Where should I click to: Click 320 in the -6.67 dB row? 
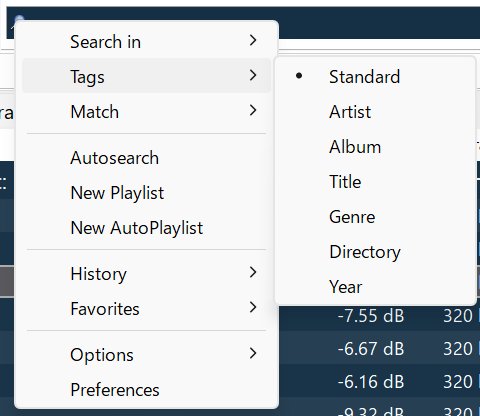[458, 349]
